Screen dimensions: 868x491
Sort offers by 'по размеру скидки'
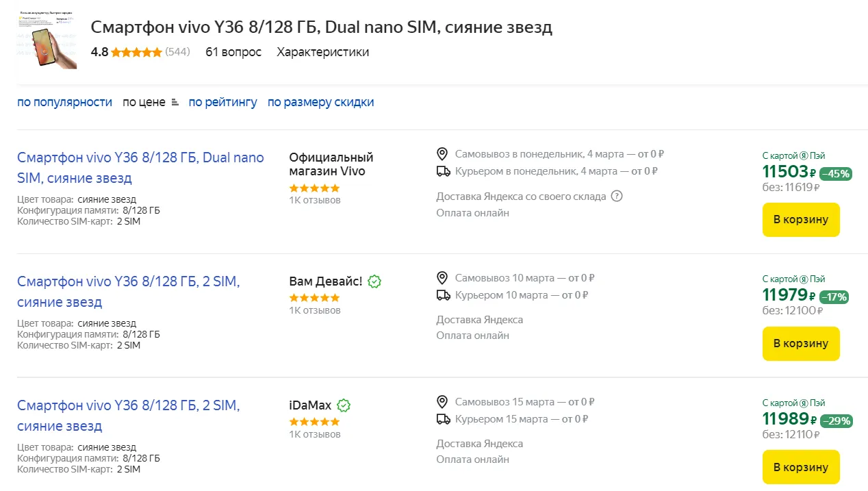tap(320, 102)
